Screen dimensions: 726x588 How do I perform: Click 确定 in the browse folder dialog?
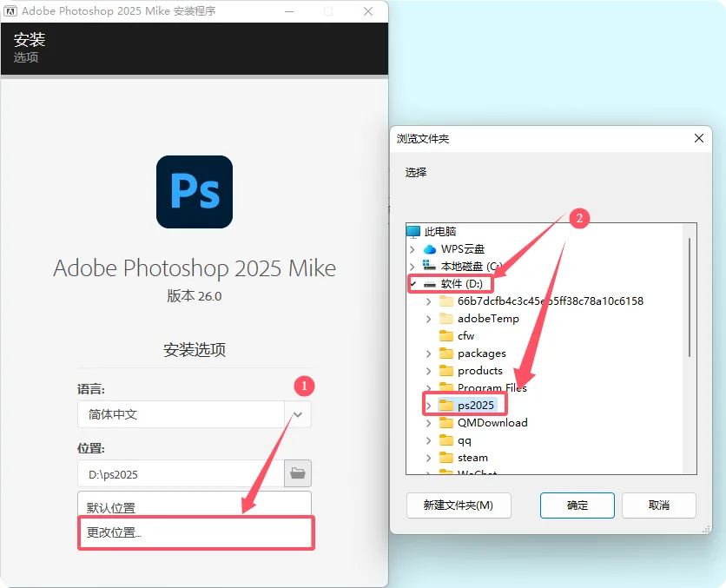point(577,505)
